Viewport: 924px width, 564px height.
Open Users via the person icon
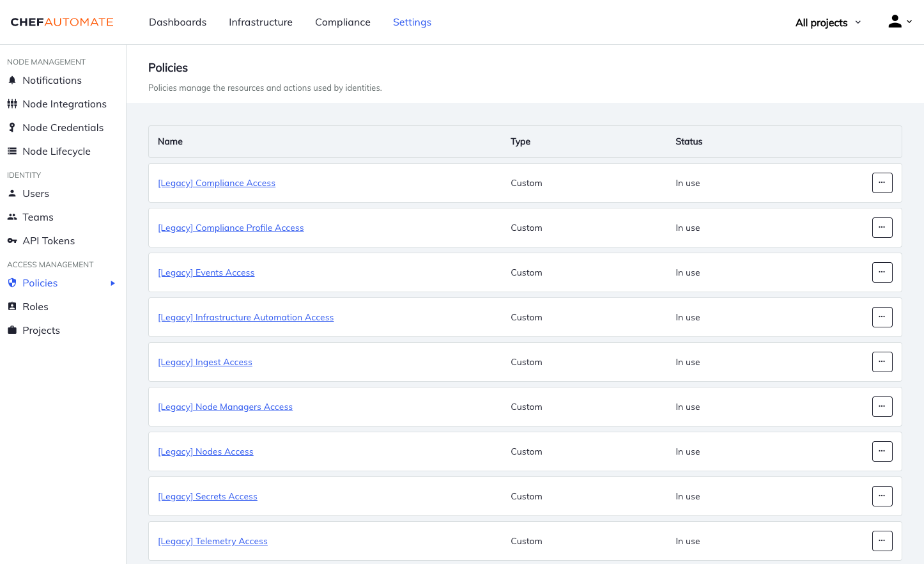click(12, 193)
